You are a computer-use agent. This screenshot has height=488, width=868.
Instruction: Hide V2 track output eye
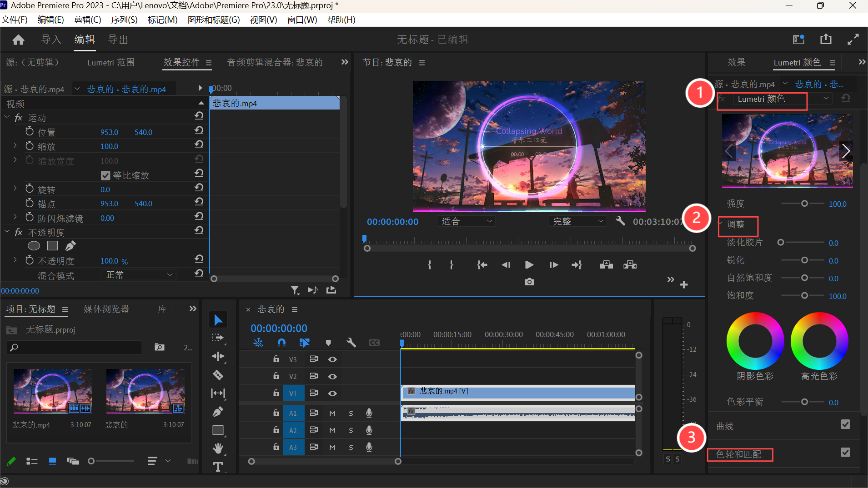[332, 377]
